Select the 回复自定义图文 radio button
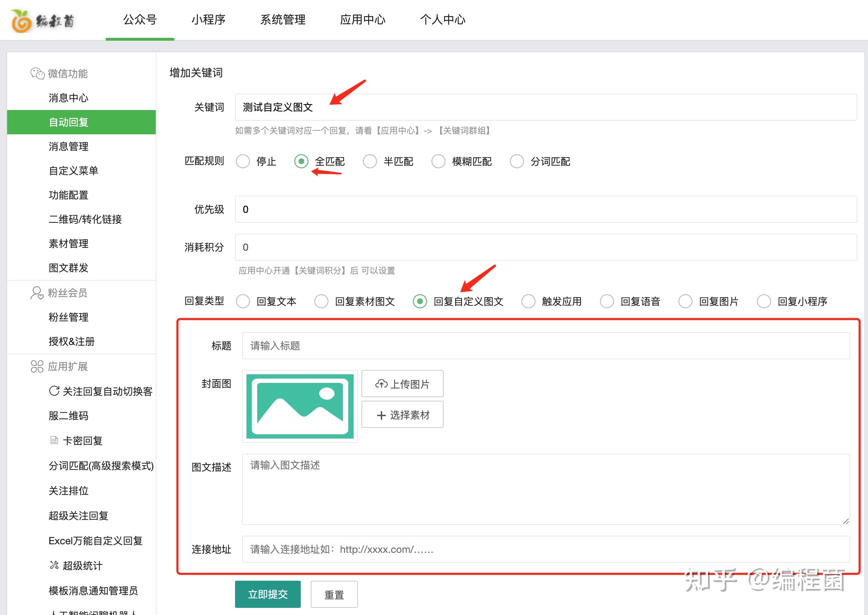Screen dimensions: 868x615 [x=420, y=301]
